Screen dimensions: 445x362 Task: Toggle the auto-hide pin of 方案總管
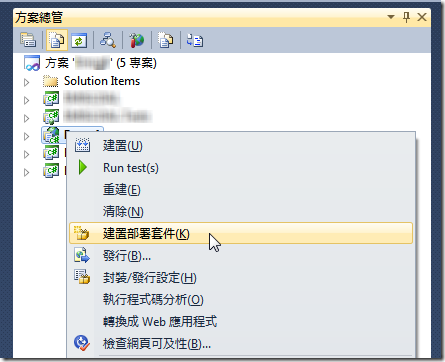[406, 17]
